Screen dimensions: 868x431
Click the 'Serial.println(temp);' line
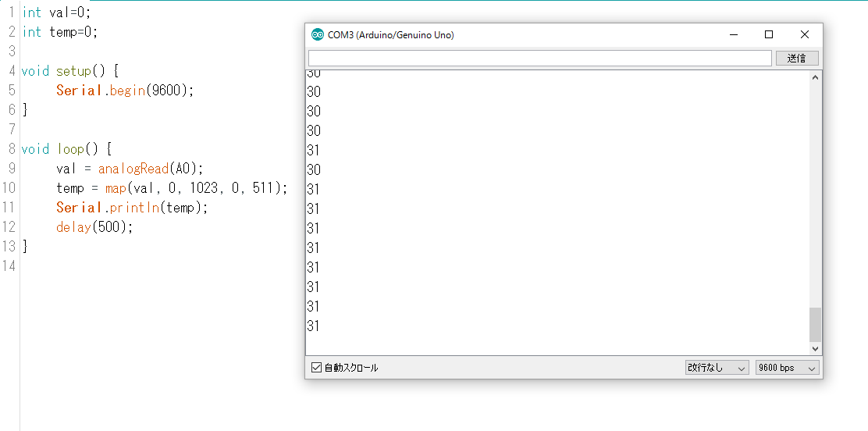(x=132, y=208)
